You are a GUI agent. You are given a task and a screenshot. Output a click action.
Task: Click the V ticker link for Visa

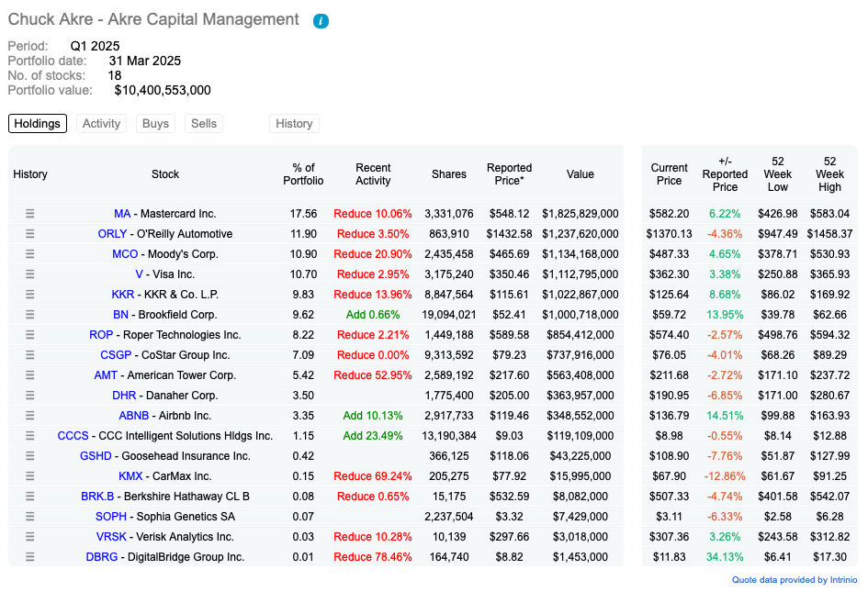click(x=139, y=274)
